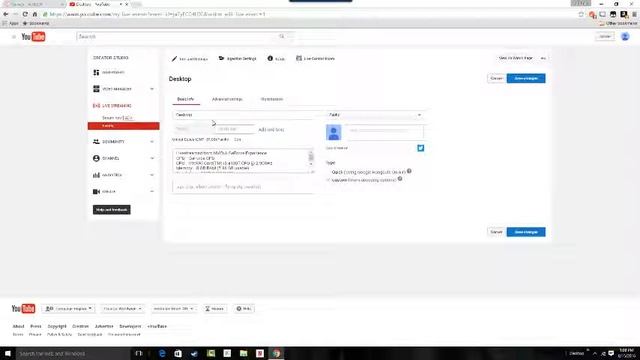The width and height of the screenshot is (640, 360).
Task: Open History from the footer
Action: coord(214,309)
